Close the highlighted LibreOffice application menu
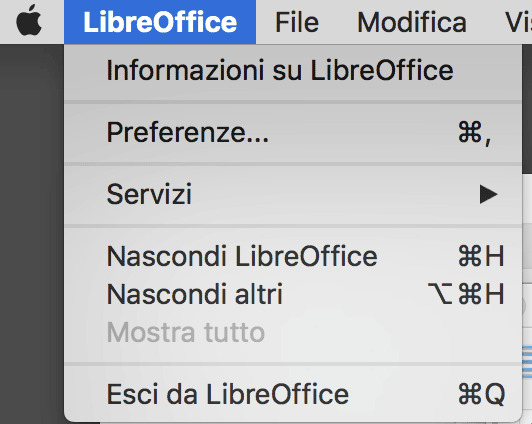Screen dimensions: 532x424 160,22
